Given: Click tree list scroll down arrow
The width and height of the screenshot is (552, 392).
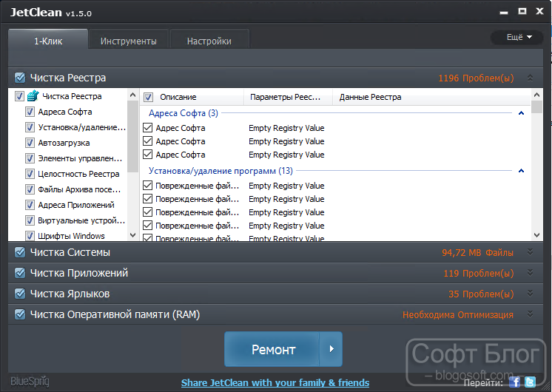Looking at the screenshot, I should (132, 235).
